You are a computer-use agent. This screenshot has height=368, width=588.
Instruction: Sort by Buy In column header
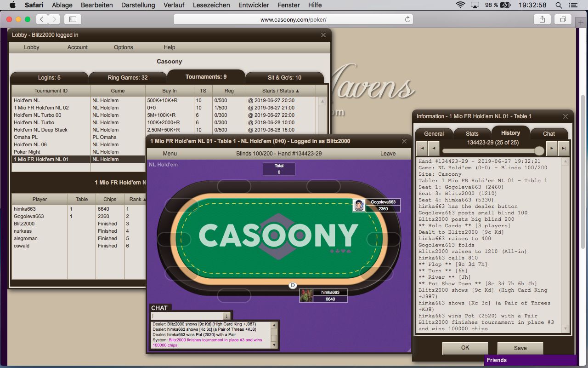click(x=170, y=91)
